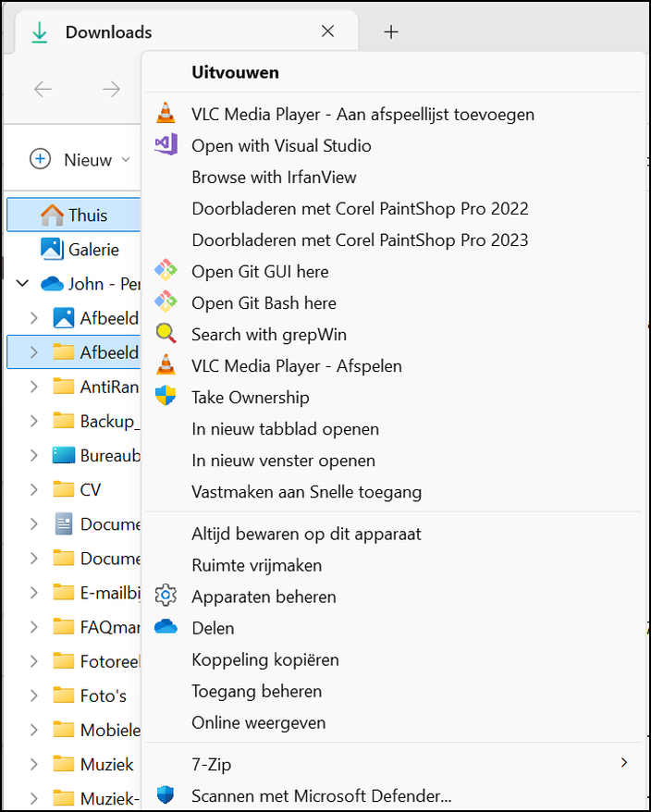The height and width of the screenshot is (812, 651).
Task: Select the highlighted Afbeeld folder row
Action: click(74, 352)
